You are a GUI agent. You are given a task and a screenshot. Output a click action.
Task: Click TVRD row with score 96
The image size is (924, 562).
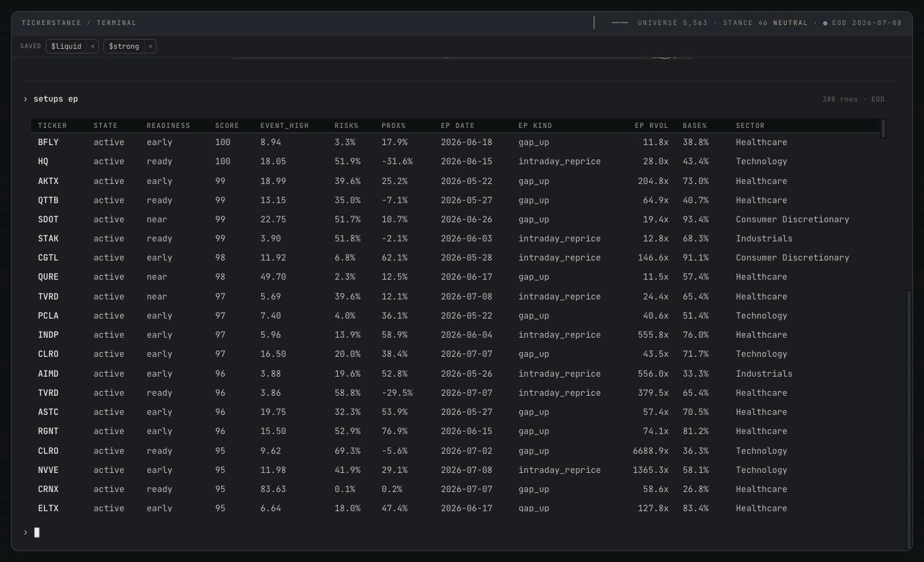pos(455,393)
